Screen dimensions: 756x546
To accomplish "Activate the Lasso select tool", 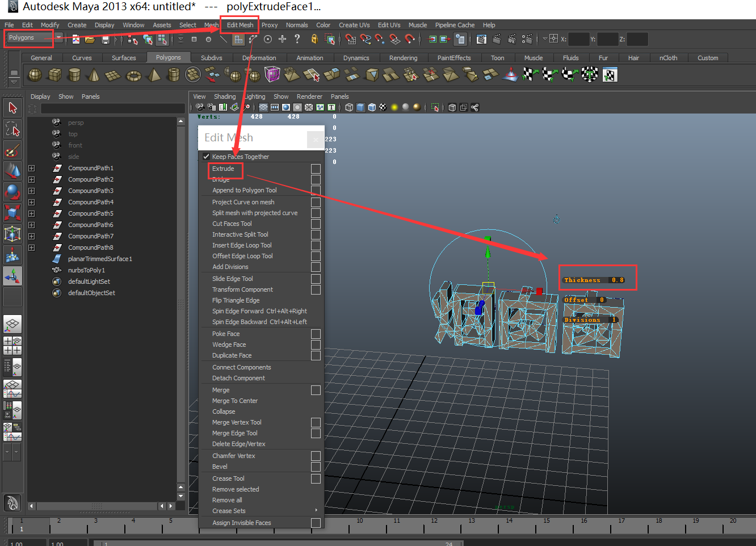I will pos(12,129).
